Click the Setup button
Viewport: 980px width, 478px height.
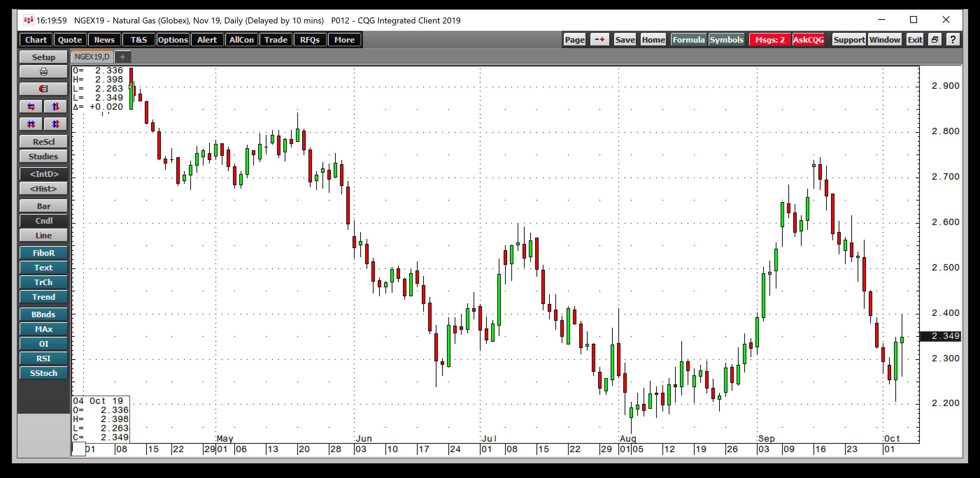(x=43, y=57)
